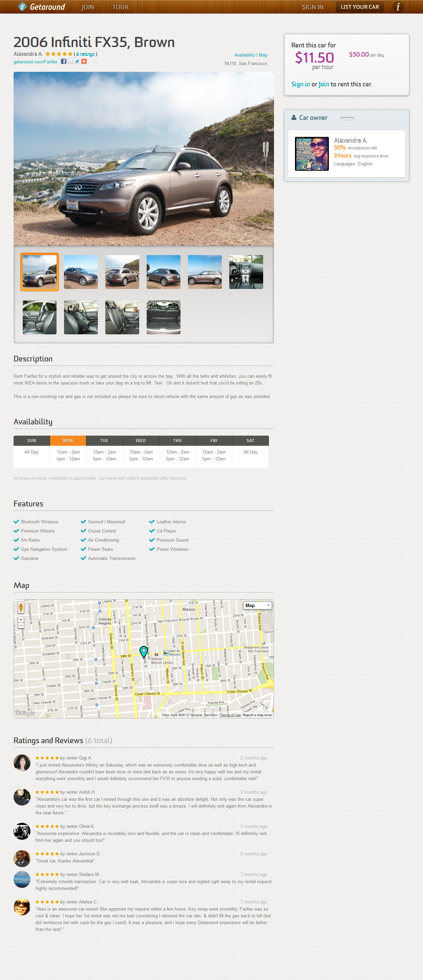Click the person icon beside Car owner
Viewport: 423px width, 980px height.
coord(294,118)
